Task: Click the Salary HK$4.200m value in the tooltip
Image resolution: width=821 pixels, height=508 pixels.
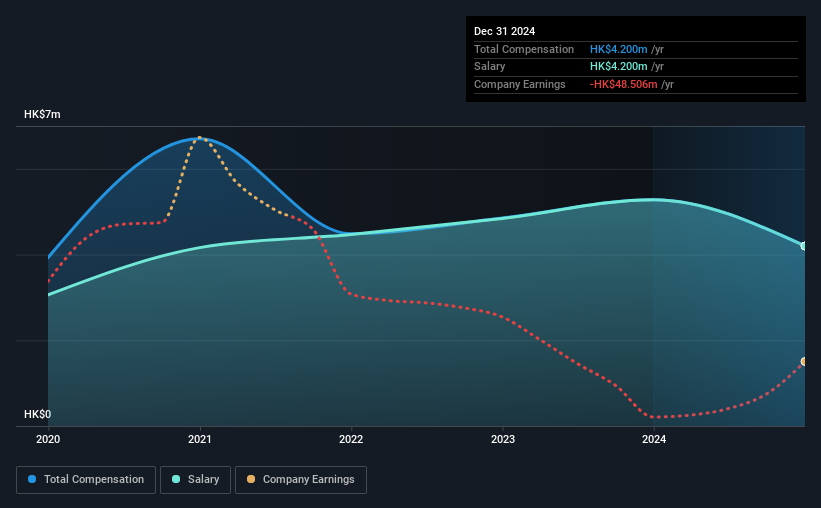Action: coord(618,67)
